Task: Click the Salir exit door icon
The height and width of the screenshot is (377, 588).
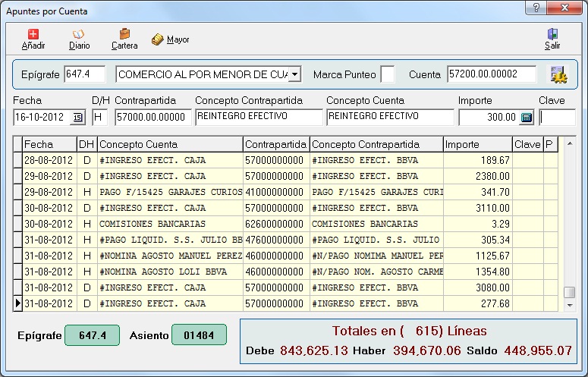Action: (x=552, y=34)
